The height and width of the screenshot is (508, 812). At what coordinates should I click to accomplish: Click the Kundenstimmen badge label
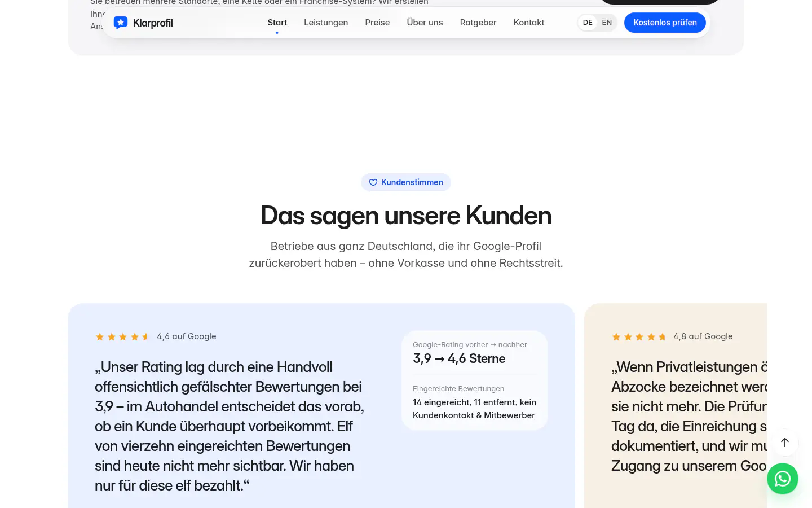(x=412, y=182)
